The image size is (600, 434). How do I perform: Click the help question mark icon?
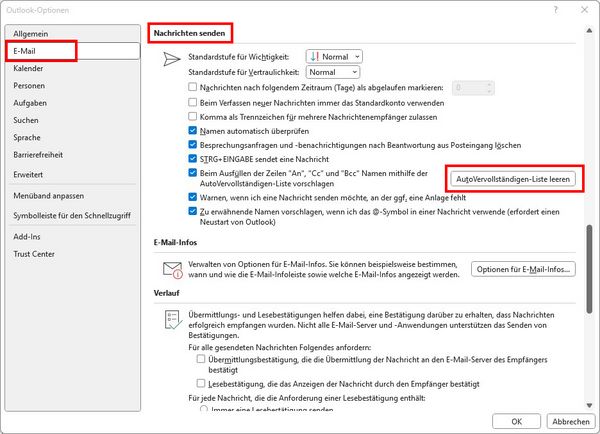tap(556, 10)
